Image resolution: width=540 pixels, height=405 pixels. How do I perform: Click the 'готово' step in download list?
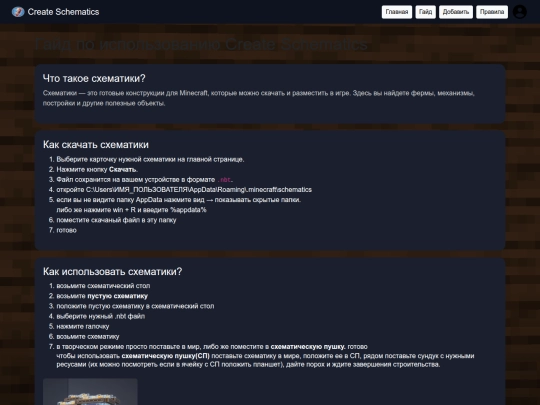click(x=66, y=230)
